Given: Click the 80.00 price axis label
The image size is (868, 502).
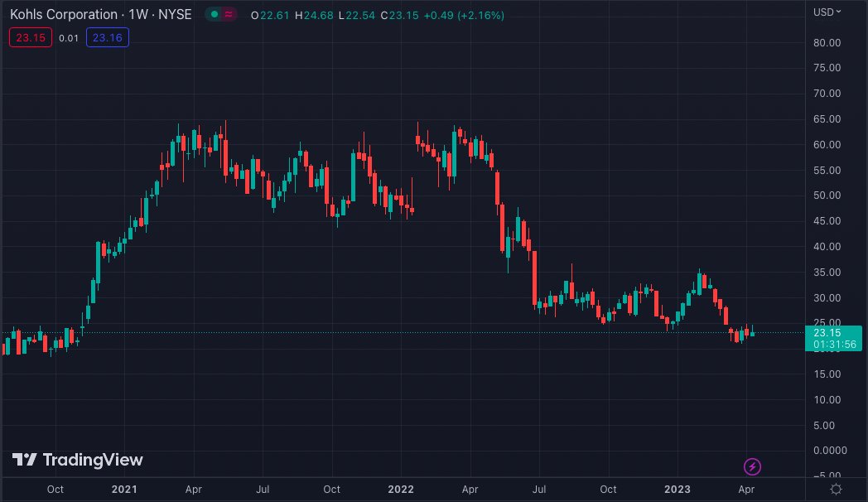Looking at the screenshot, I should pyautogui.click(x=827, y=42).
